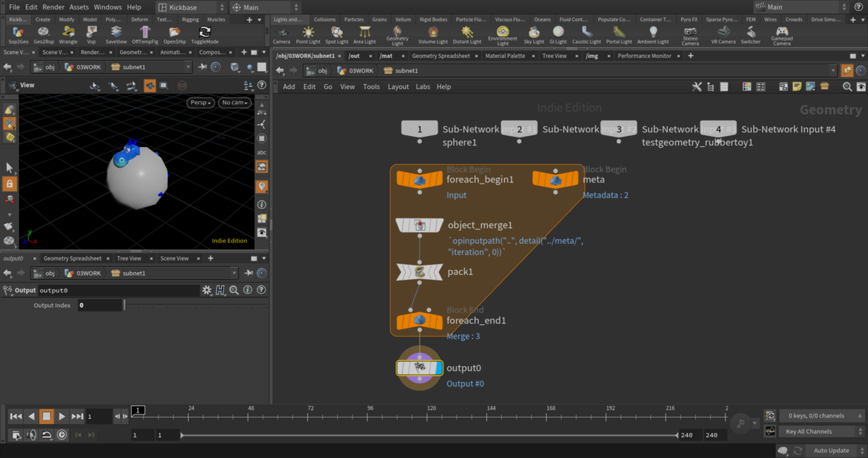868x458 pixels.
Task: Run the Sop2Geo shelf tool
Action: pyautogui.click(x=19, y=35)
